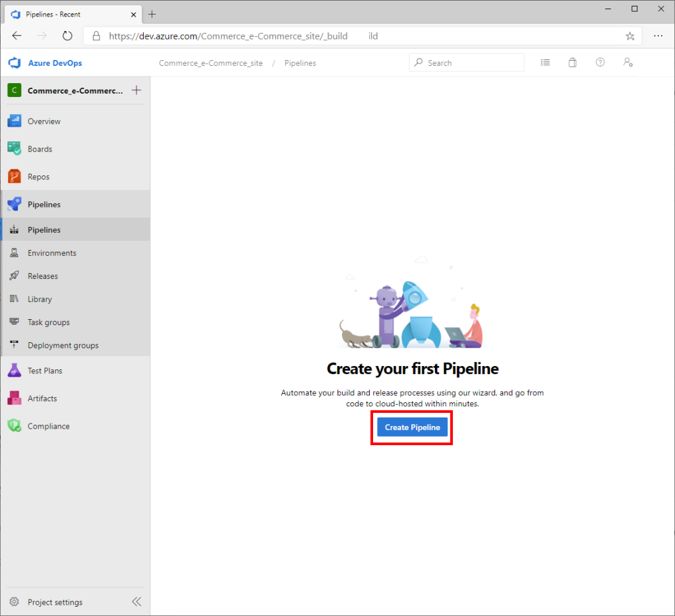The height and width of the screenshot is (616, 675).
Task: Open a new browser tab
Action: point(152,13)
